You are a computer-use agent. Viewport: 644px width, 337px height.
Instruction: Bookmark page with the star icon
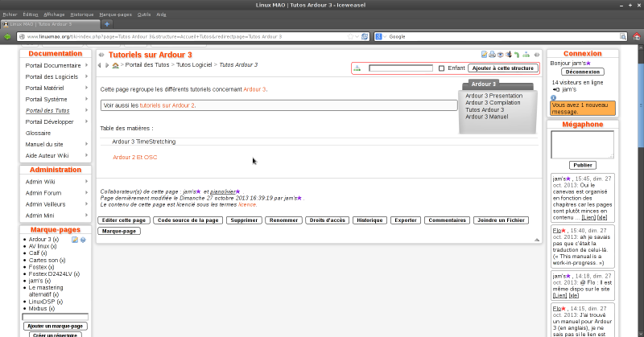click(350, 36)
